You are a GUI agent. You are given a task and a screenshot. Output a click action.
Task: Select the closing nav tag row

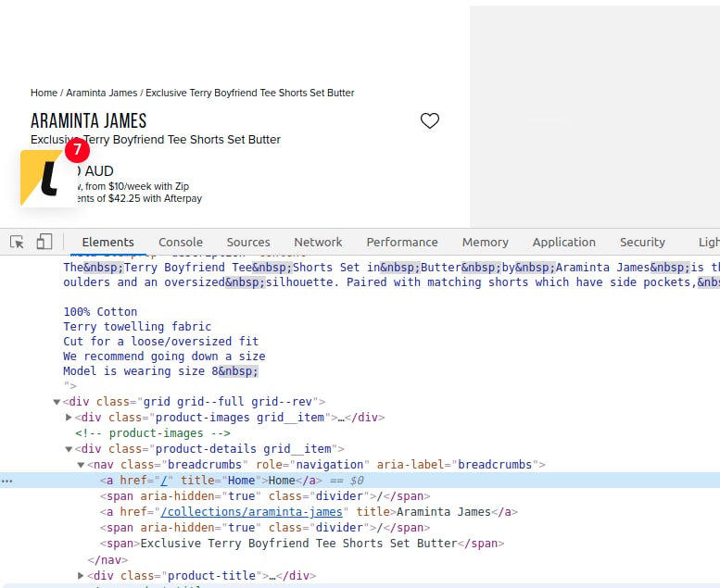click(x=107, y=560)
